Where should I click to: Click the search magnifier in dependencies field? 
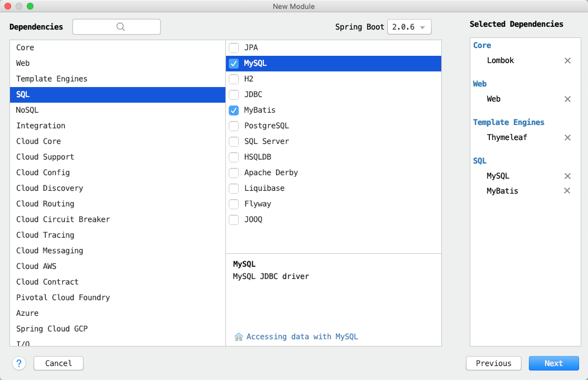coord(121,27)
